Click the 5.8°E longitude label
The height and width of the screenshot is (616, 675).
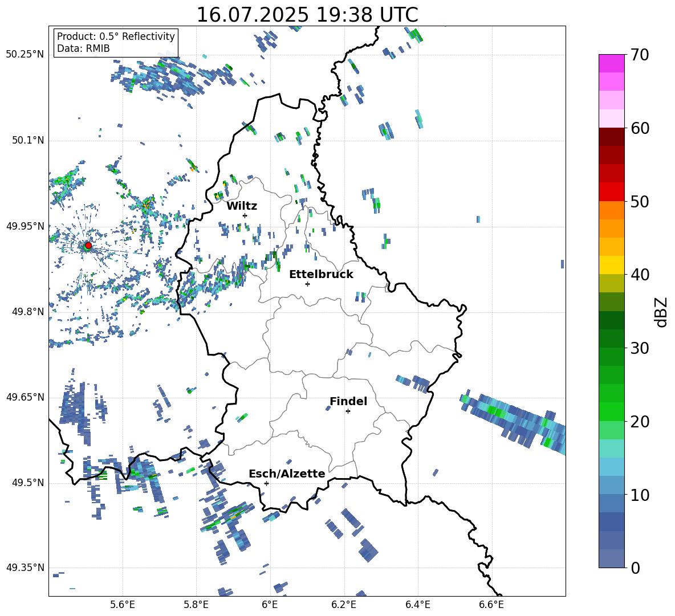pyautogui.click(x=196, y=605)
